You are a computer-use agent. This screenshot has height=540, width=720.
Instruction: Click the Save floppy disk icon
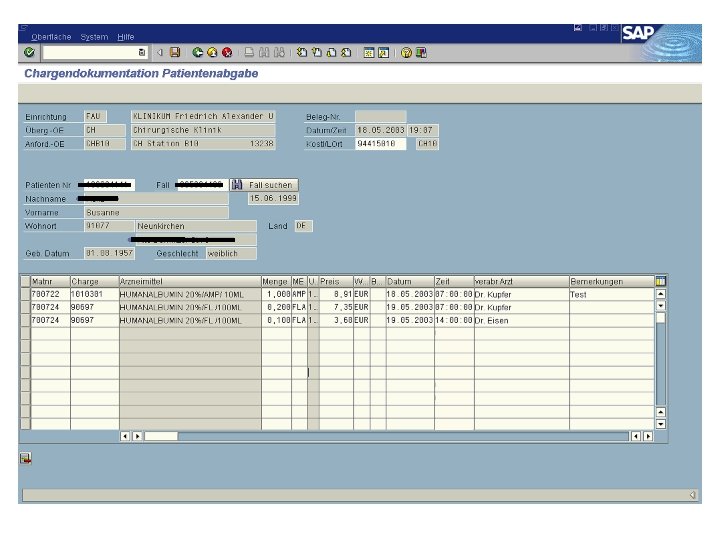coord(175,52)
